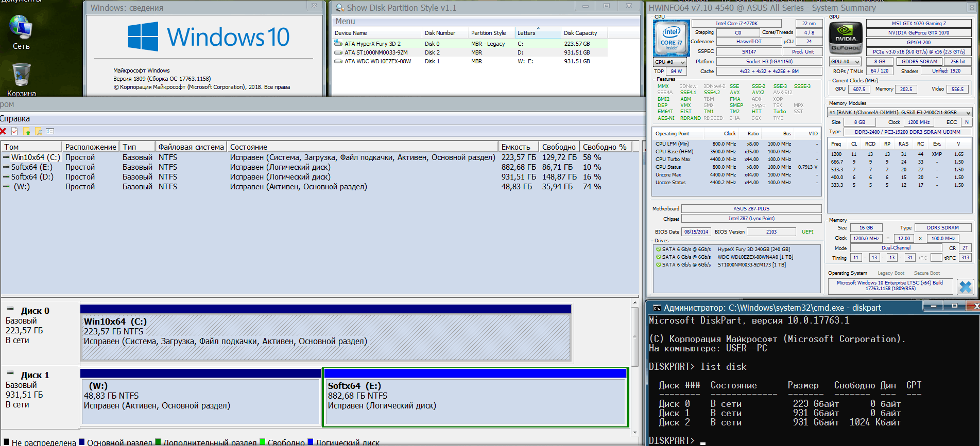980x446 pixels.
Task: Sort by the Том column header
Action: [x=31, y=147]
